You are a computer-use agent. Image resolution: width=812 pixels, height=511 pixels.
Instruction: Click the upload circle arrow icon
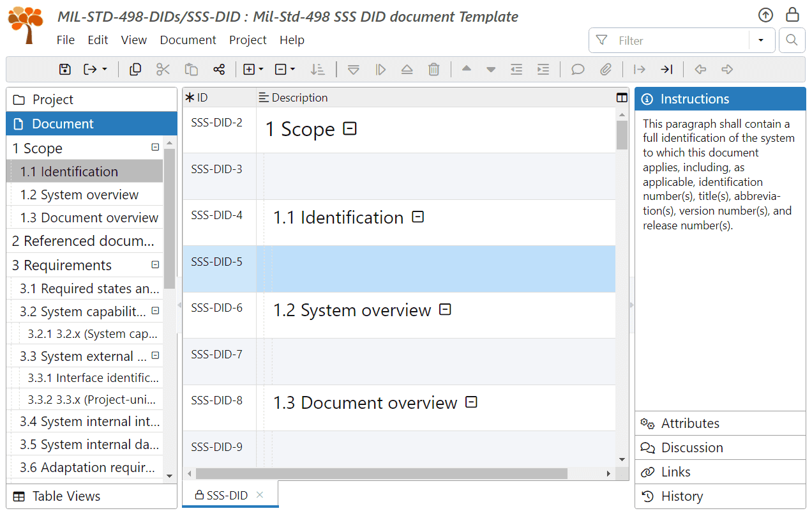click(x=765, y=15)
